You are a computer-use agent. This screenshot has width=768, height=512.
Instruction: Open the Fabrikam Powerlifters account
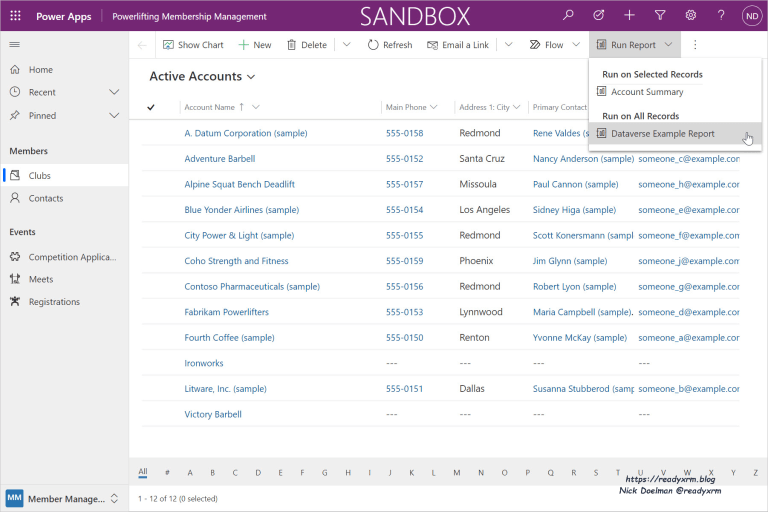tap(226, 312)
